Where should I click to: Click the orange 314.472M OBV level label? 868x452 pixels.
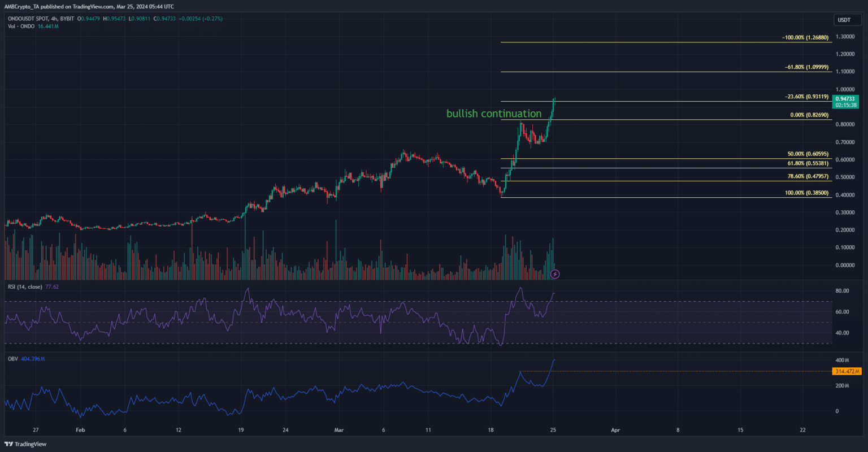[x=846, y=371]
